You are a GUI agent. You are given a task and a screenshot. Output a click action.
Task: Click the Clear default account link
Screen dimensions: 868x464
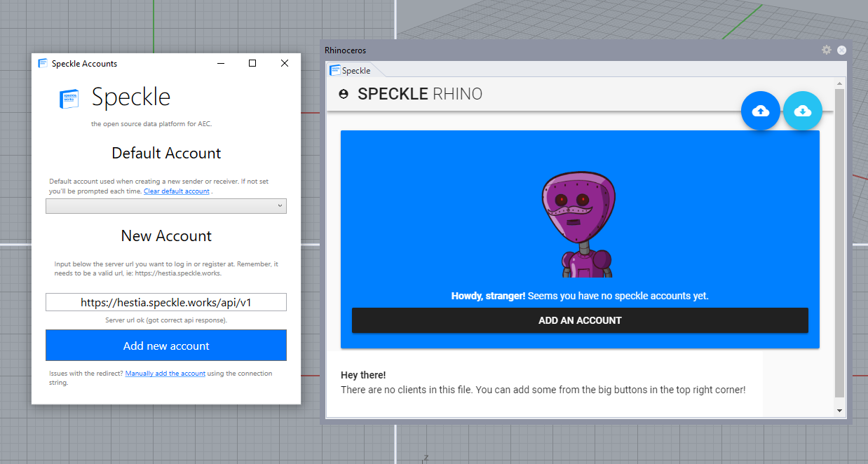point(177,191)
